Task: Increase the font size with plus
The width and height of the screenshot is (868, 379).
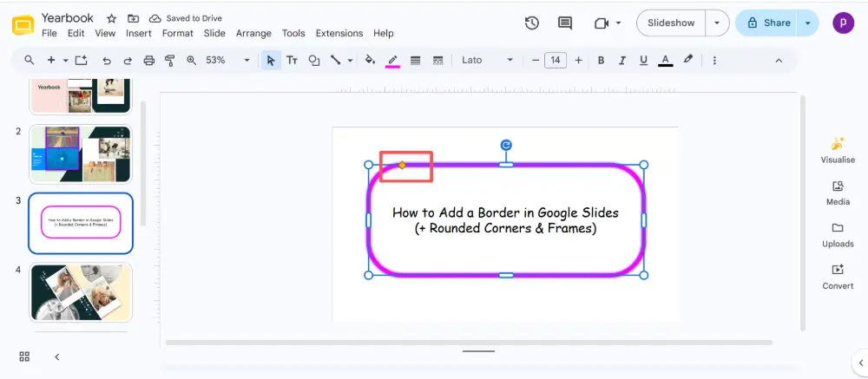Action: pyautogui.click(x=578, y=61)
